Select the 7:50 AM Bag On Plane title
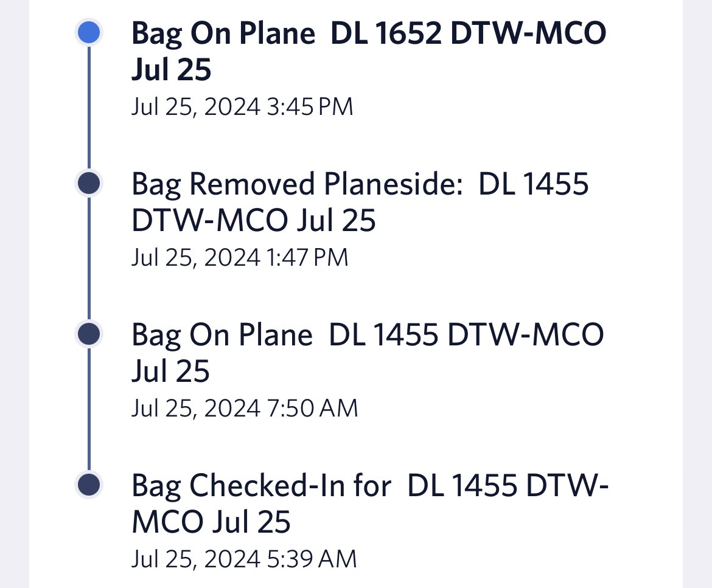The width and height of the screenshot is (712, 588). point(368,353)
